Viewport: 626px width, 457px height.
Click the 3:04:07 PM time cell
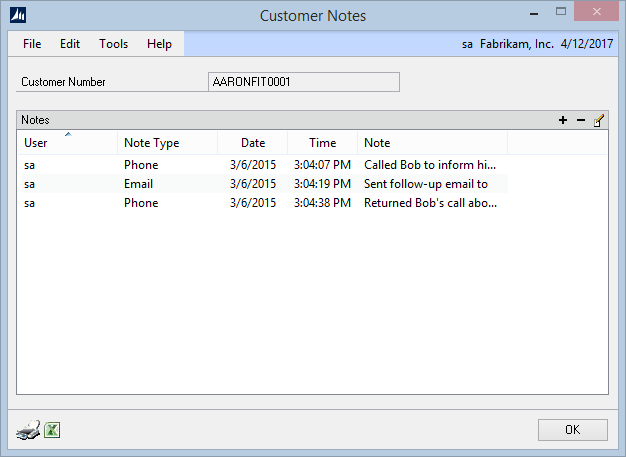click(x=322, y=165)
